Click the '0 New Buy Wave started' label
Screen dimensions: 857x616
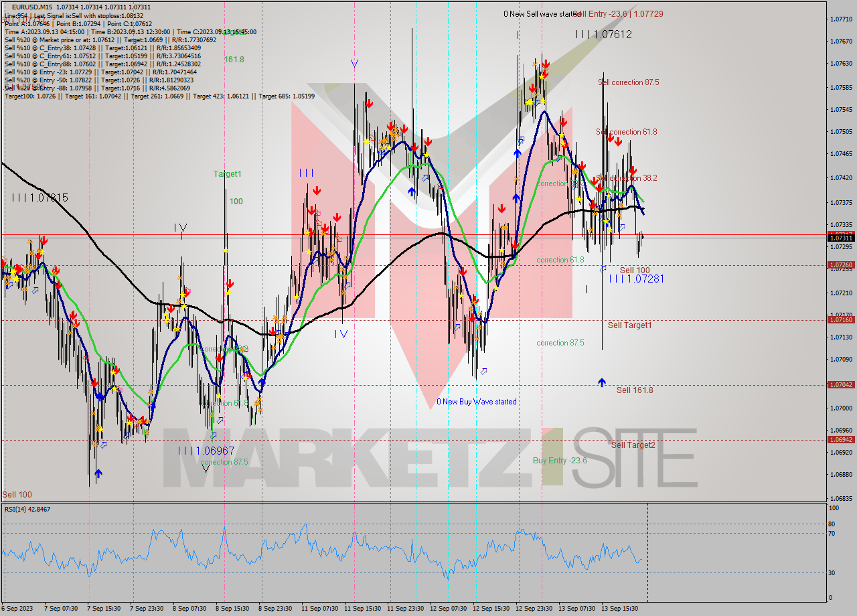[x=477, y=402]
